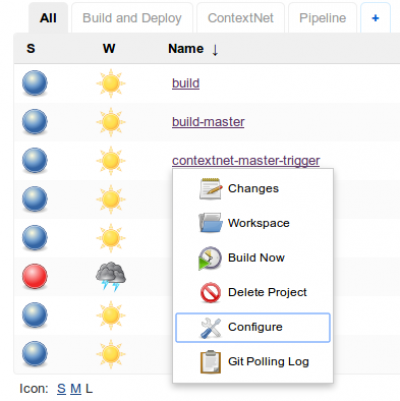400x401 pixels.
Task: Click the sunny weather icon for build-master
Action: 111,122
